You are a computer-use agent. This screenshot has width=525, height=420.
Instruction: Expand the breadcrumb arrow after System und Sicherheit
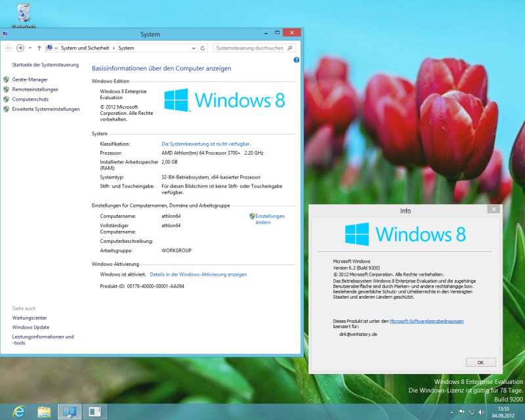[114, 48]
